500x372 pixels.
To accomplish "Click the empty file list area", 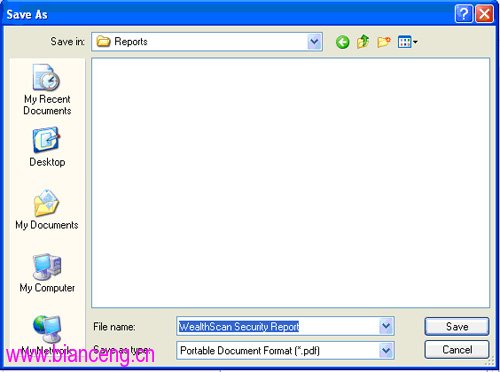I will coord(290,183).
